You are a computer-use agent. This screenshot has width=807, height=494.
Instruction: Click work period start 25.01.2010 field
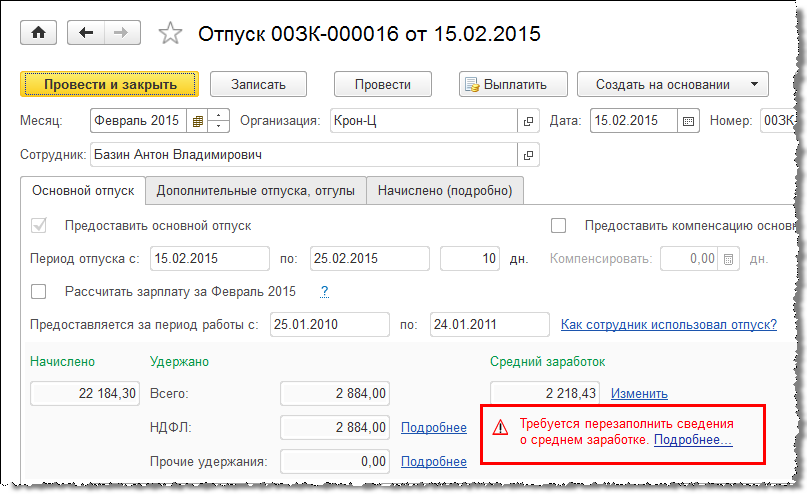330,325
